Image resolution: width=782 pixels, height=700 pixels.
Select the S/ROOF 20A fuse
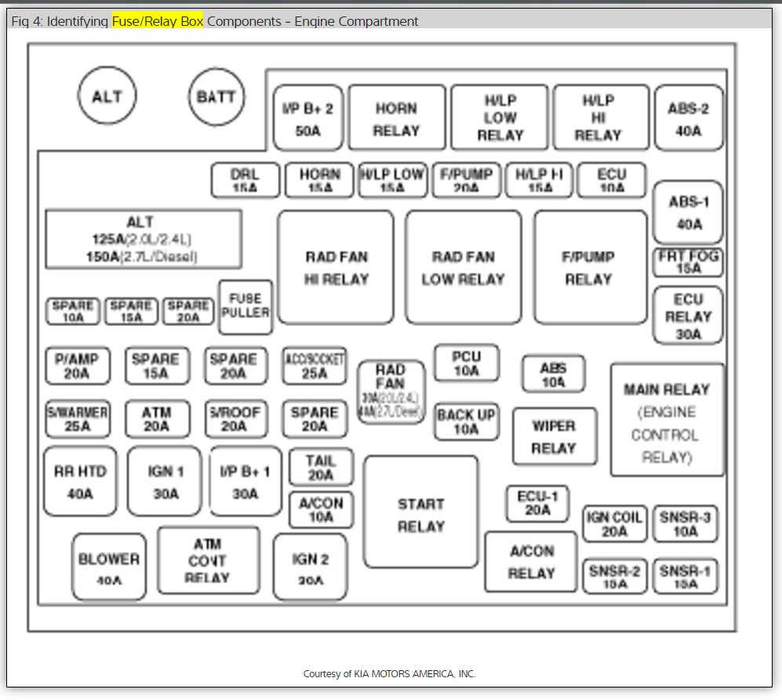click(x=236, y=419)
